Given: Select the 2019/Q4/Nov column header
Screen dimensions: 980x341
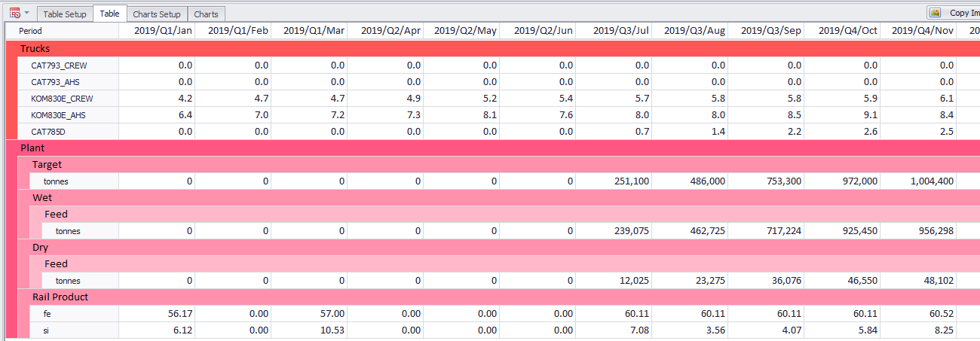Looking at the screenshot, I should (x=918, y=31).
